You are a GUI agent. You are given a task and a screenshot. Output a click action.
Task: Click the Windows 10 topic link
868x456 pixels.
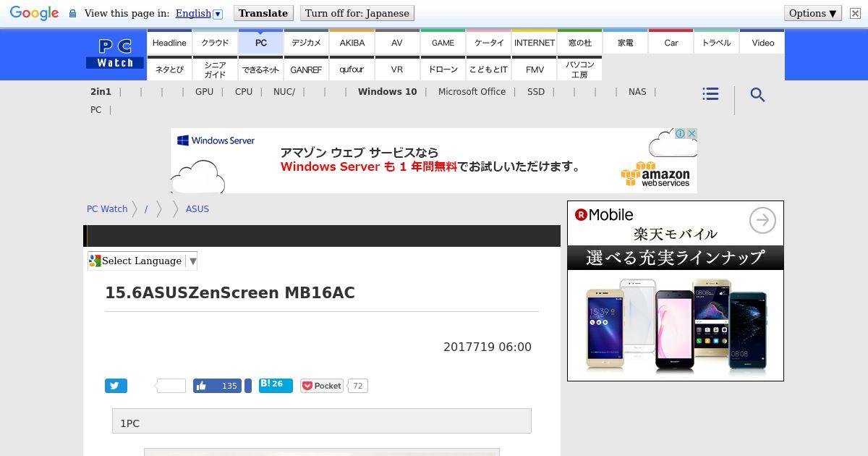point(387,92)
